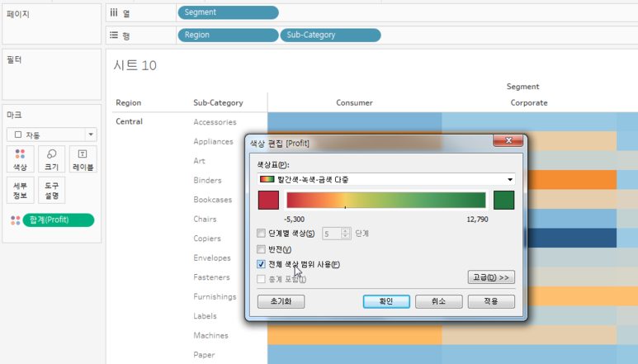638x364 pixels.
Task: Click the Consumer Accessories heatmap cell
Action: coord(354,122)
